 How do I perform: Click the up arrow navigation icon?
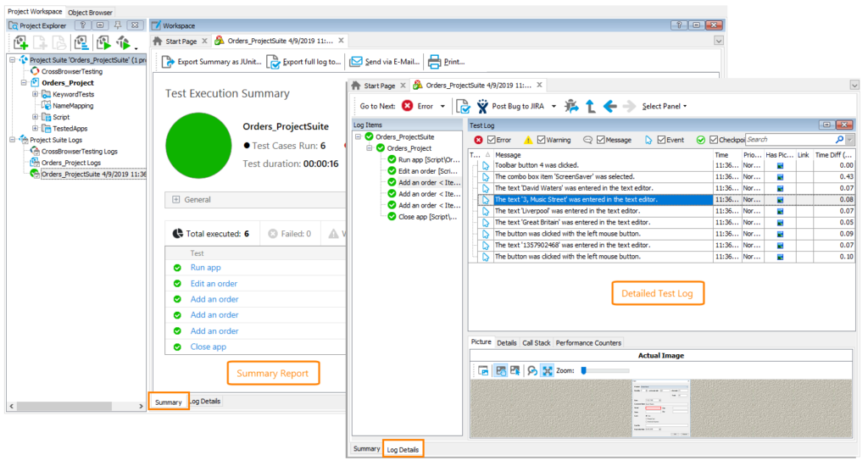click(x=591, y=106)
